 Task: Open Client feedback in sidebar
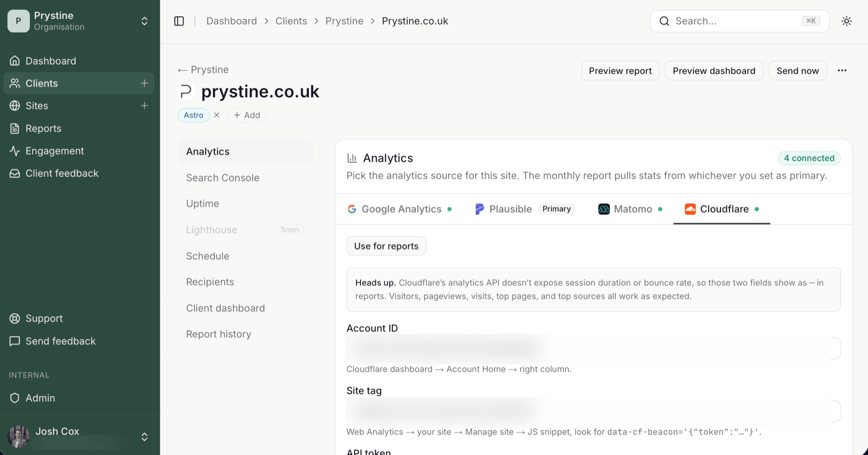(x=79, y=173)
